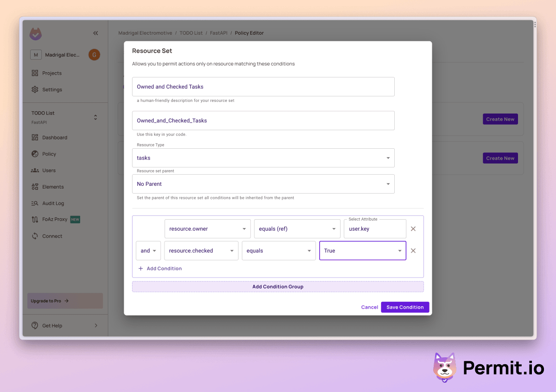Click the plus icon for Add Condition
This screenshot has width=556, height=392.
coord(141,269)
